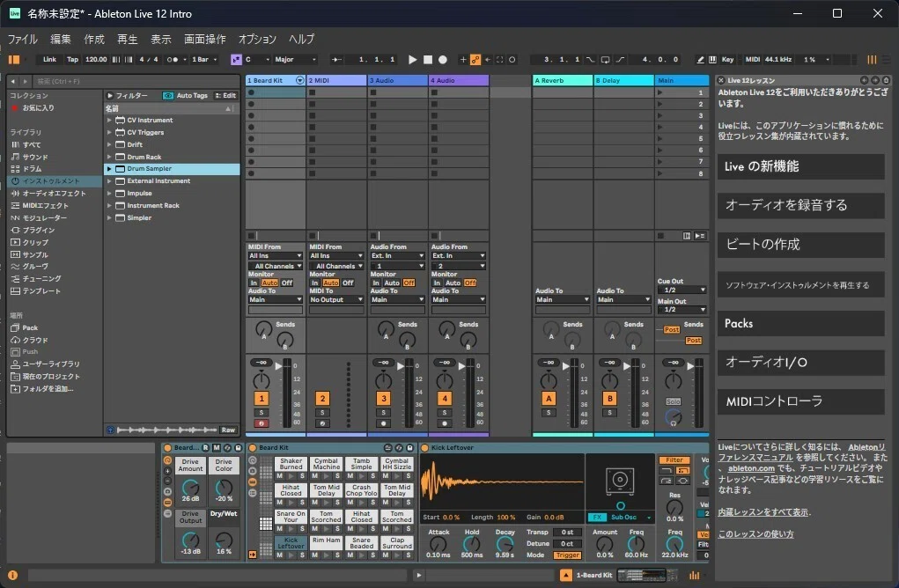Viewport: 899px width, 588px height.
Task: Click 内蔵レッスンをすべて表示 link
Action: point(763,512)
